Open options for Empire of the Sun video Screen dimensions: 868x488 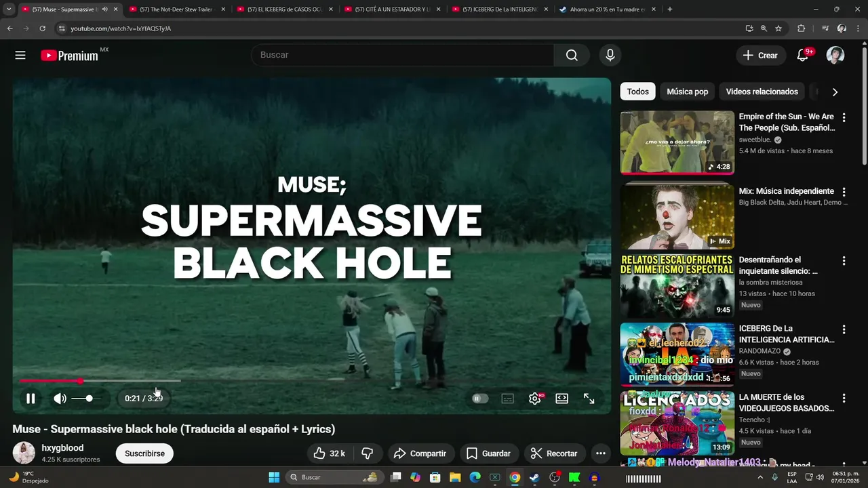[844, 118]
